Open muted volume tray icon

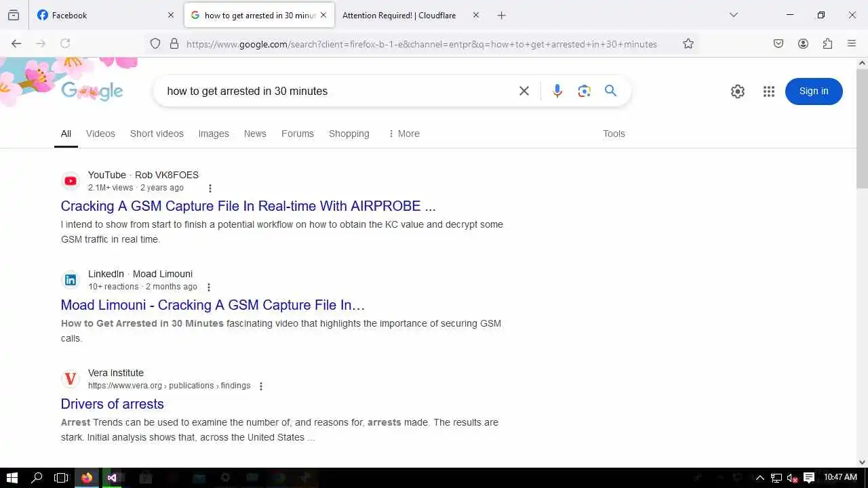pos(792,478)
